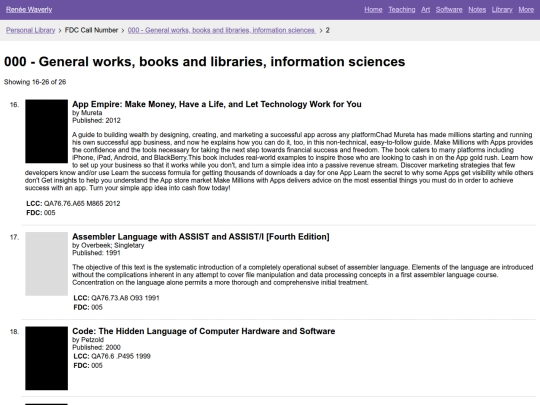Image resolution: width=540 pixels, height=405 pixels.
Task: Open the Notes navigation link
Action: tap(477, 10)
